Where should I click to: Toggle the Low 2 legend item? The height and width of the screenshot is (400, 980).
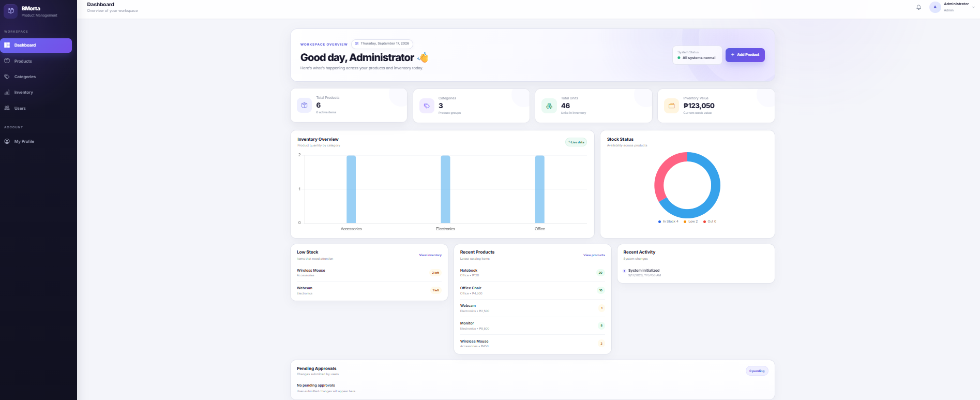(x=690, y=221)
